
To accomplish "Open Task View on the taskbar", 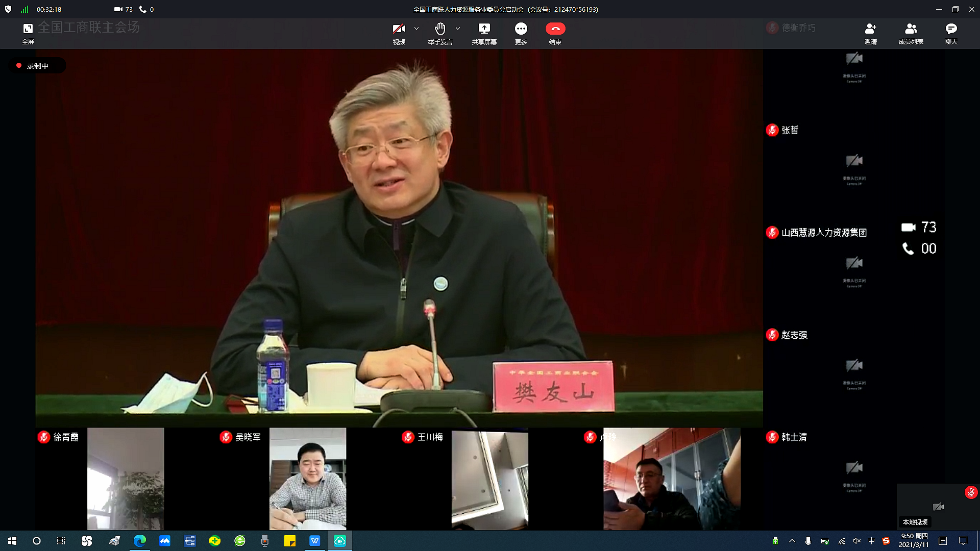I will point(61,541).
